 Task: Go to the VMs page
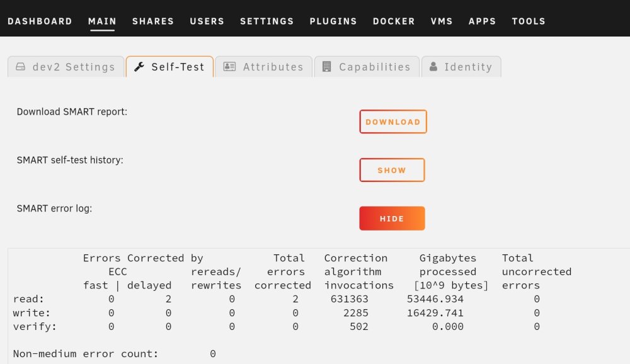(442, 21)
